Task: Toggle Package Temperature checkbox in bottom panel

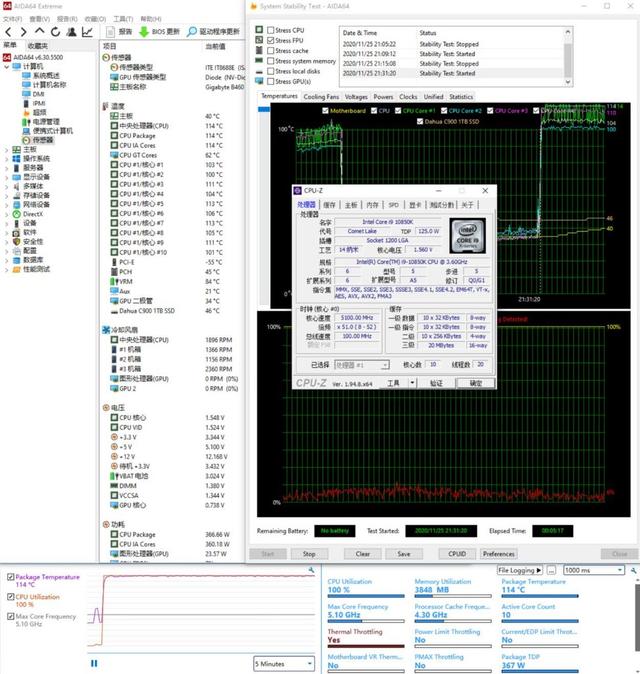Action: pyautogui.click(x=10, y=577)
